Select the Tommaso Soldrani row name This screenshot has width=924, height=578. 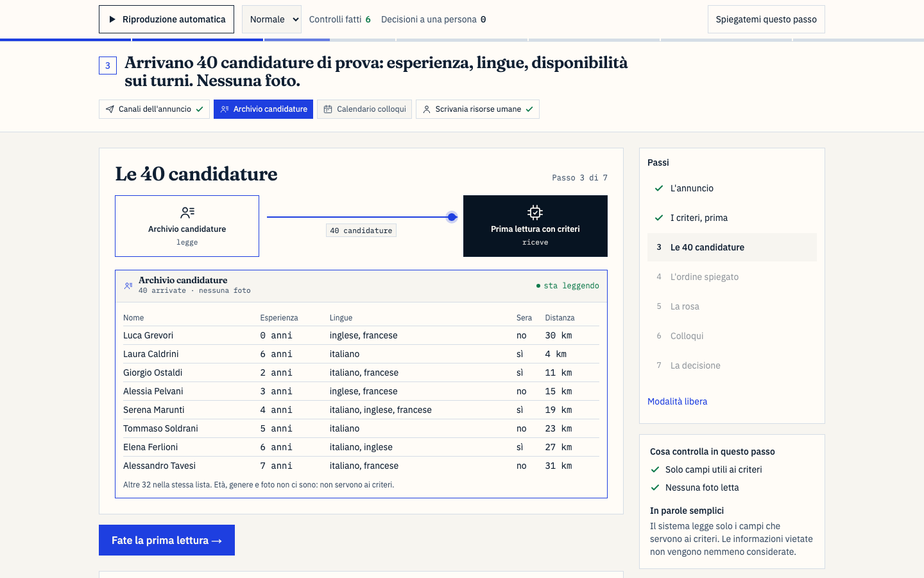coord(160,428)
